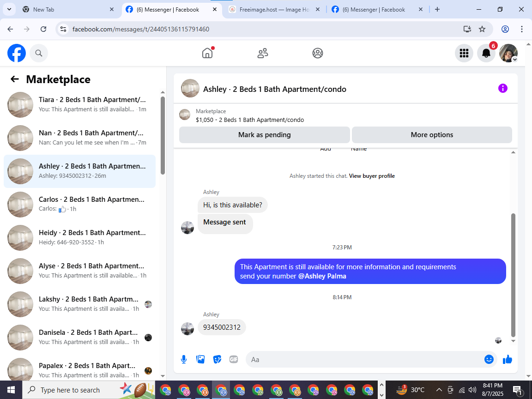Click the 9345002312 message bubble
Image resolution: width=532 pixels, height=399 pixels.
[222, 327]
